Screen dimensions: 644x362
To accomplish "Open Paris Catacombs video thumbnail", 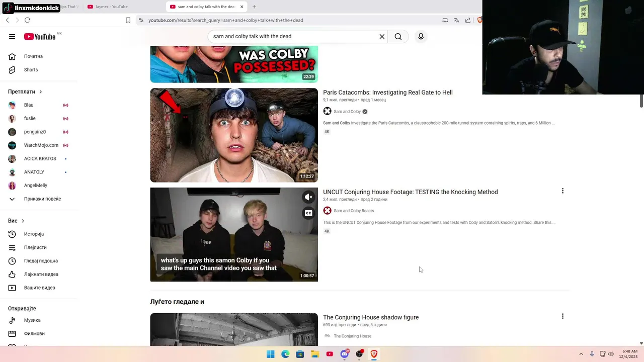I will pos(234,135).
